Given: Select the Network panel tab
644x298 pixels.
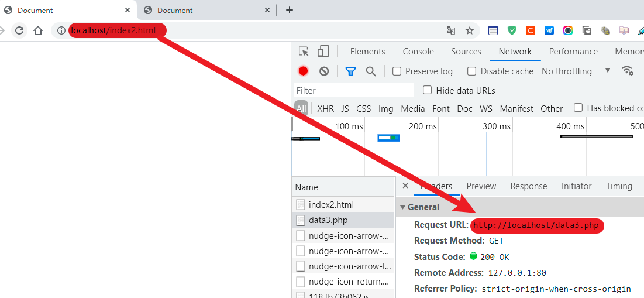Looking at the screenshot, I should click(x=515, y=52).
